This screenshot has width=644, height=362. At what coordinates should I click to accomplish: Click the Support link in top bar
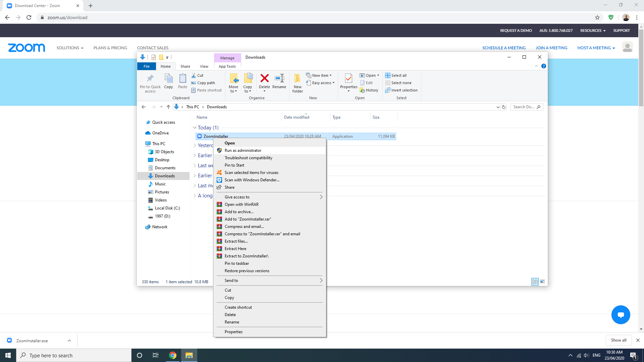click(621, 31)
